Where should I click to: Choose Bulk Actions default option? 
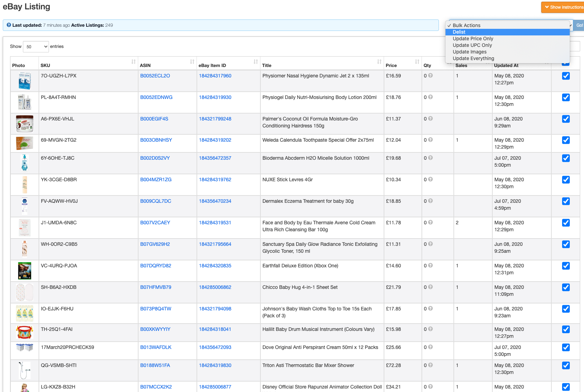point(508,25)
